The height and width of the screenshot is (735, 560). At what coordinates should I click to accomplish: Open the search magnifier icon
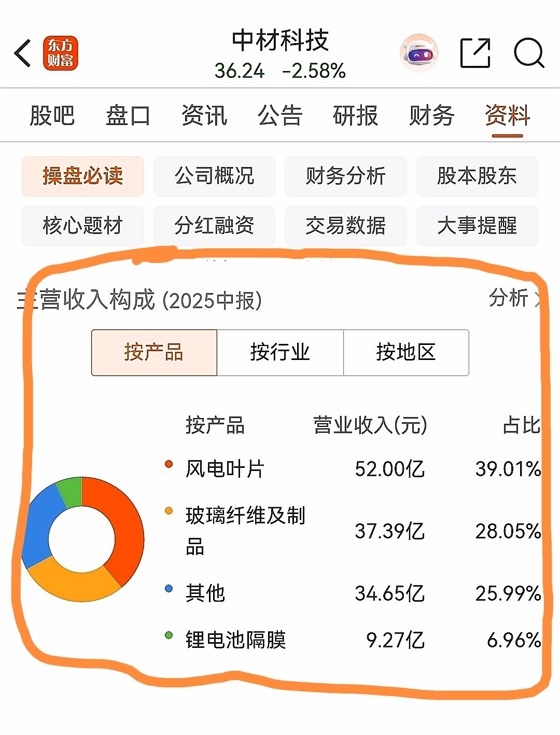click(x=529, y=53)
